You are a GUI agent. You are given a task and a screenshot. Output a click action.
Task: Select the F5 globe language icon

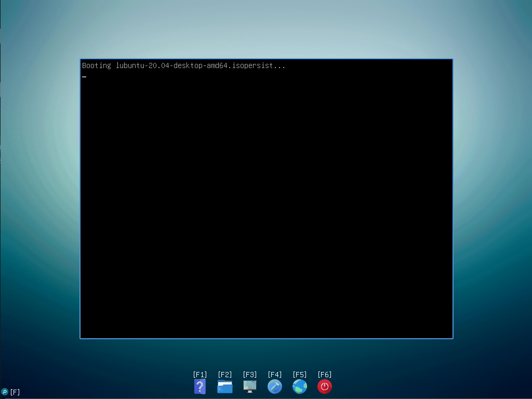pyautogui.click(x=300, y=387)
